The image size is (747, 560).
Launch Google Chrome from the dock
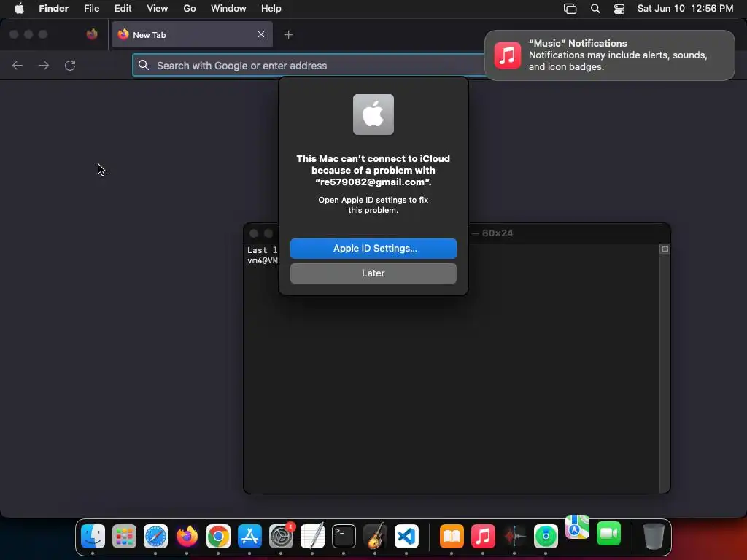[218, 536]
